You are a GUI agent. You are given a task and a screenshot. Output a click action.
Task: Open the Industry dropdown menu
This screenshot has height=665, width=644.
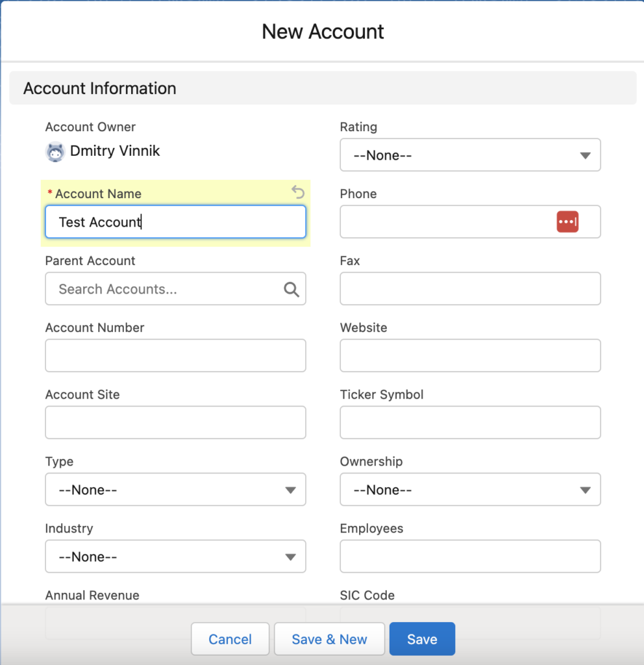click(x=175, y=557)
